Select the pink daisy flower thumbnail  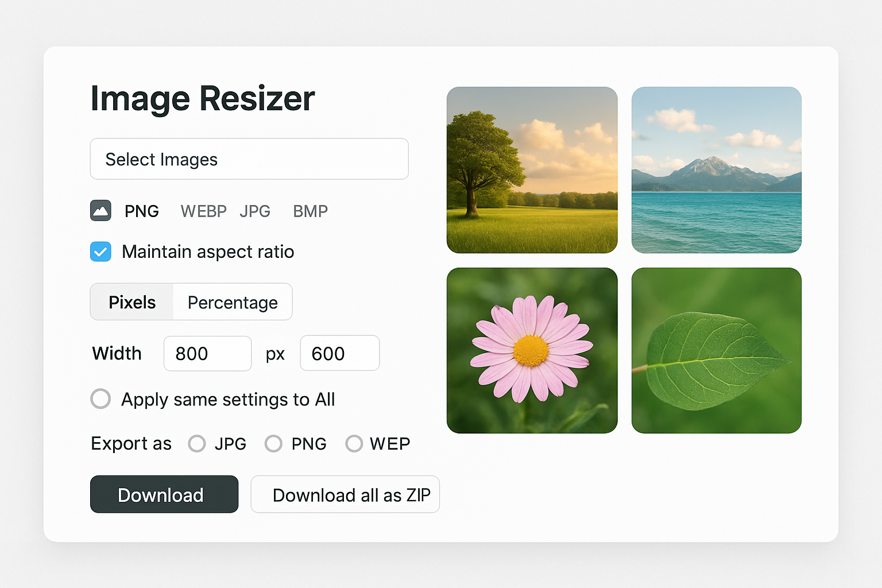(x=532, y=350)
